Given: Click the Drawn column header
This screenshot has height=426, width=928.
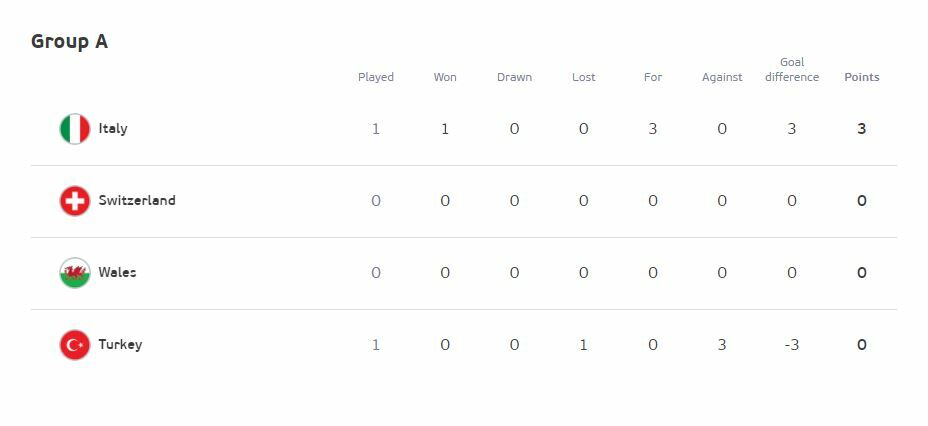Looking at the screenshot, I should pos(514,77).
